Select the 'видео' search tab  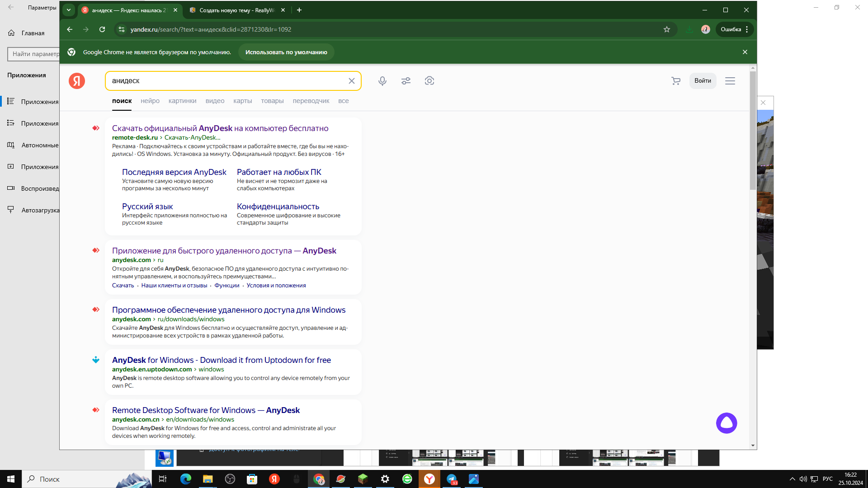point(215,101)
